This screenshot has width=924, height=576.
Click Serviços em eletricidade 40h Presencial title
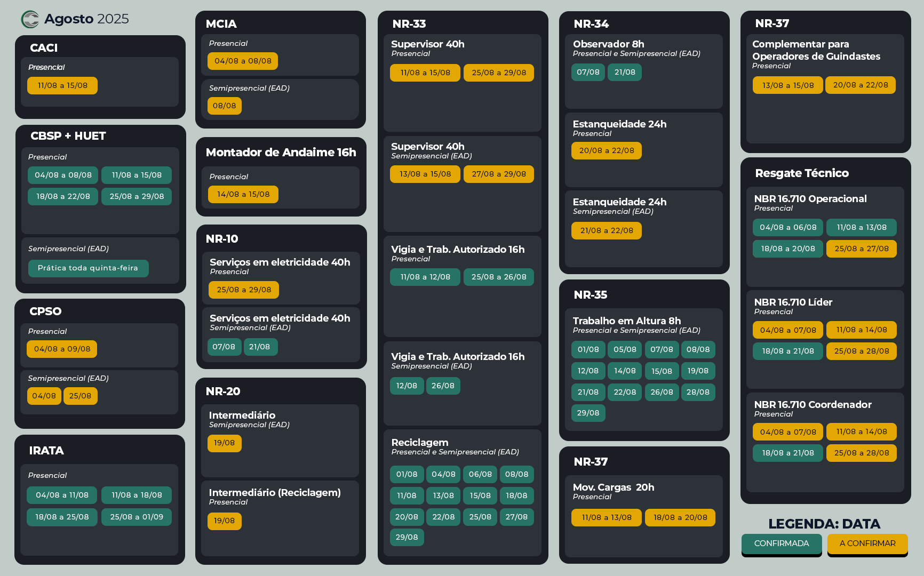point(280,262)
